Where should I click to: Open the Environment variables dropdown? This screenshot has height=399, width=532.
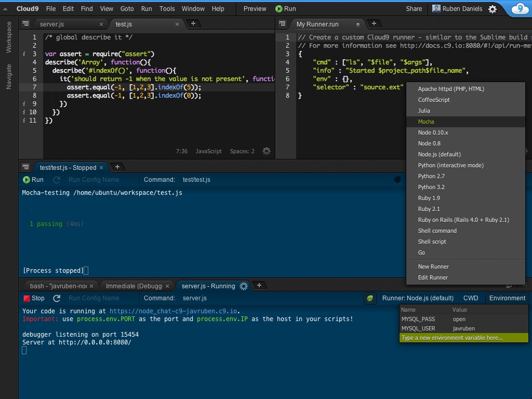pos(507,298)
